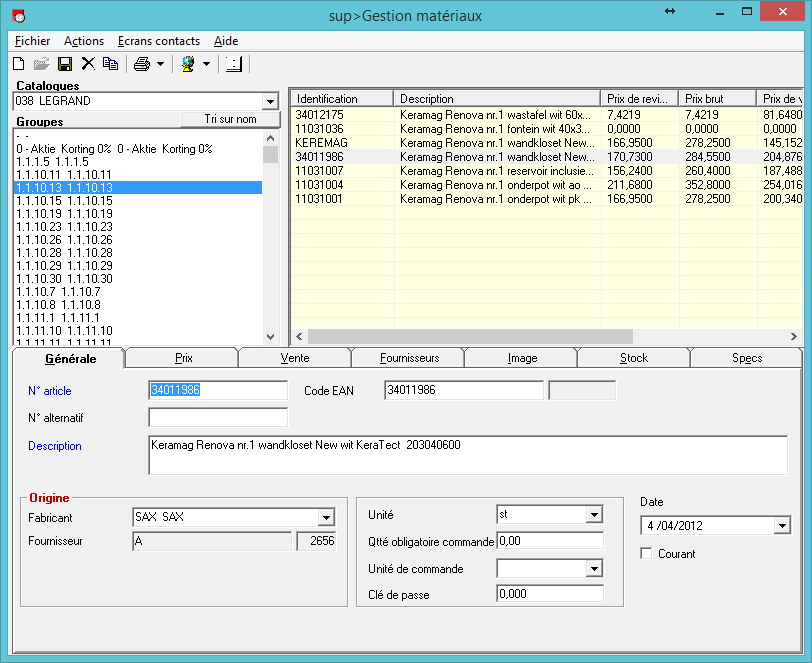Viewport: 812px width, 663px height.
Task: Select table row 34012175
Action: pyautogui.click(x=547, y=114)
